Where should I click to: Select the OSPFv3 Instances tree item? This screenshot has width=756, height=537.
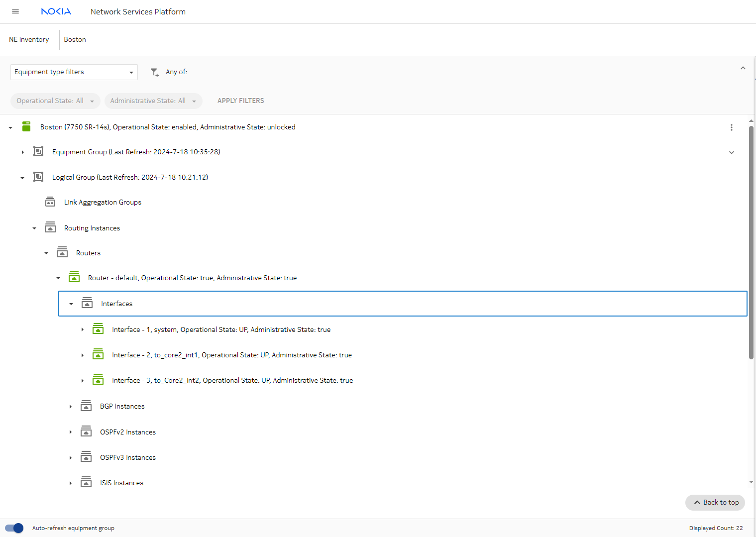(127, 457)
